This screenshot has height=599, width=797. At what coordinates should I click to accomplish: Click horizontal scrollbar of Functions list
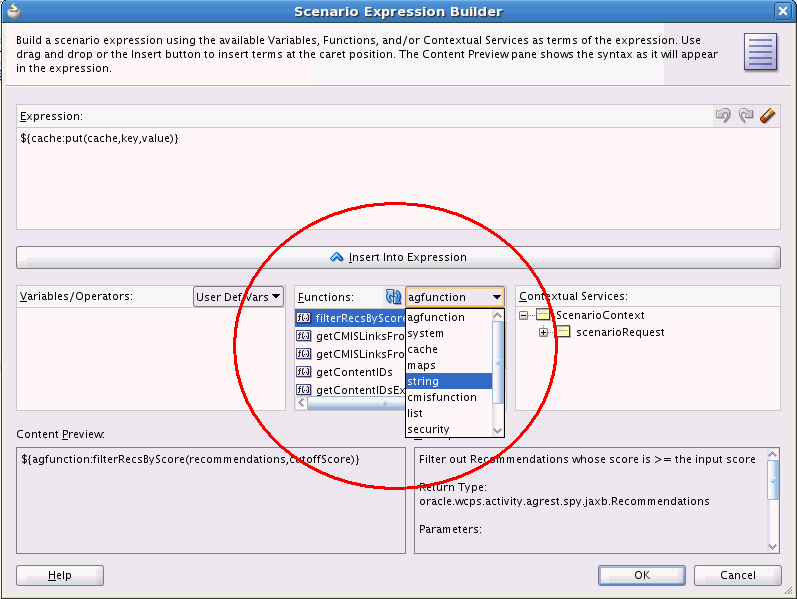pyautogui.click(x=356, y=403)
